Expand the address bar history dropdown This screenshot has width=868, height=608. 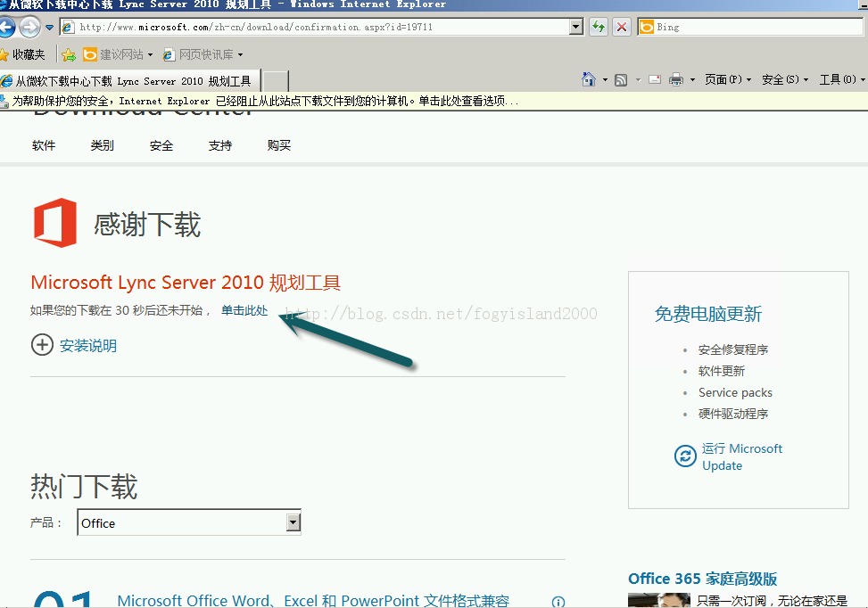(576, 27)
